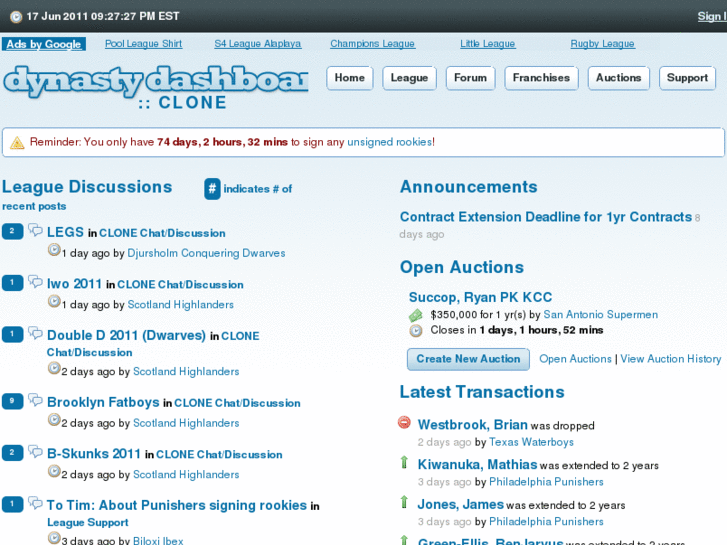This screenshot has width=727, height=545.
Task: Click the speech bubble icon beside Double D 2011
Action: 35,333
